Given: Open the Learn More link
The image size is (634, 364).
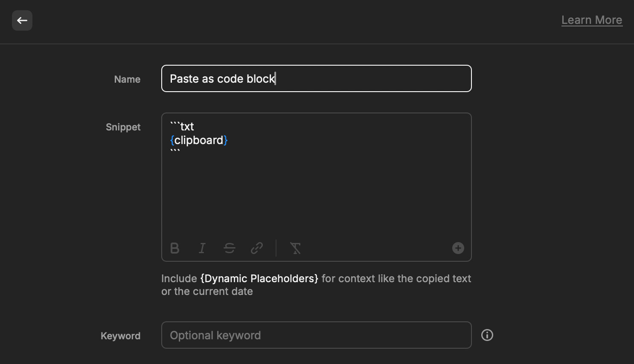Looking at the screenshot, I should pyautogui.click(x=591, y=20).
